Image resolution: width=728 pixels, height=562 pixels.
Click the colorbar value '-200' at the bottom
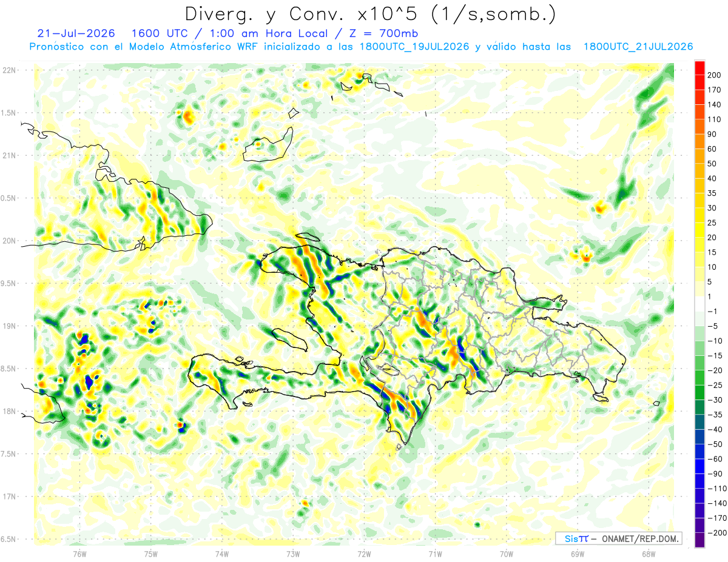pos(718,533)
